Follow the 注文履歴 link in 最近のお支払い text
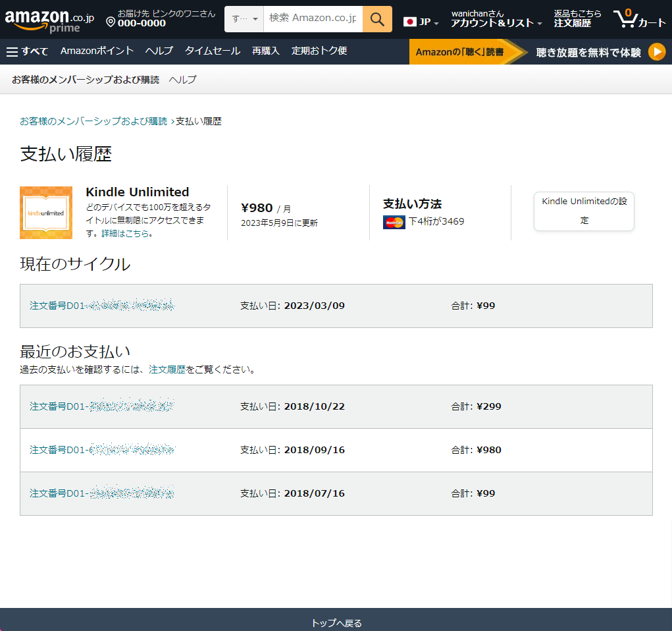This screenshot has height=631, width=672. coord(167,370)
